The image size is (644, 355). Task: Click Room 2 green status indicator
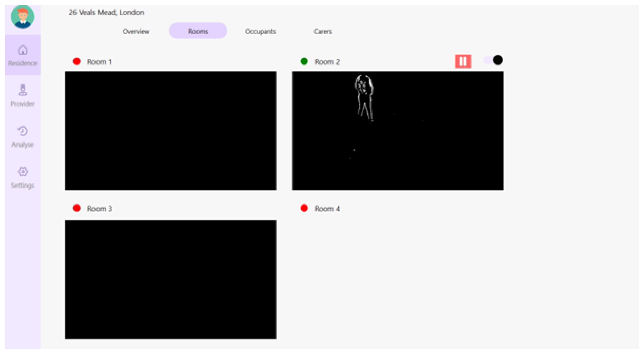(304, 62)
